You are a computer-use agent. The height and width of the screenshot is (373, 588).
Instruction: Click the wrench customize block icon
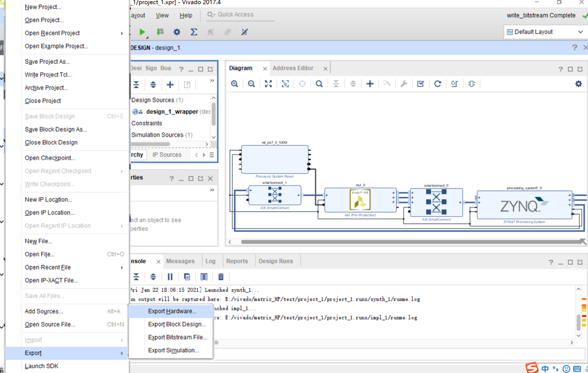point(403,84)
